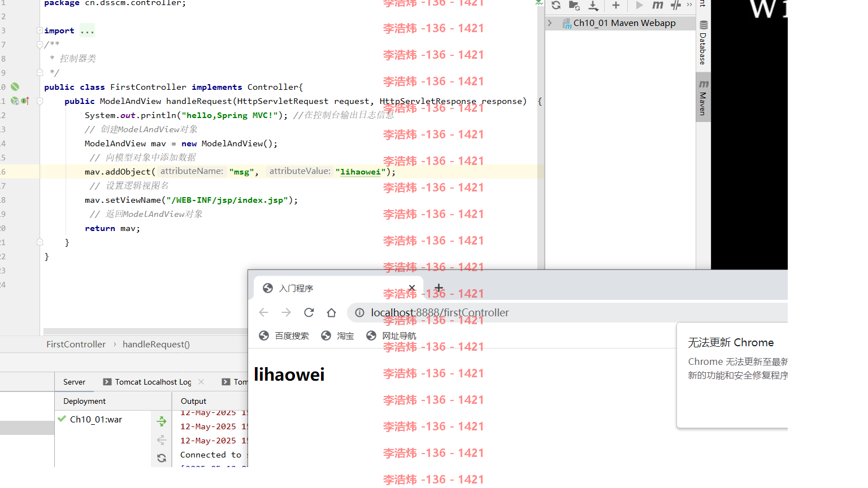This screenshot has width=868, height=488.
Task: Go back in Chrome
Action: [x=263, y=312]
